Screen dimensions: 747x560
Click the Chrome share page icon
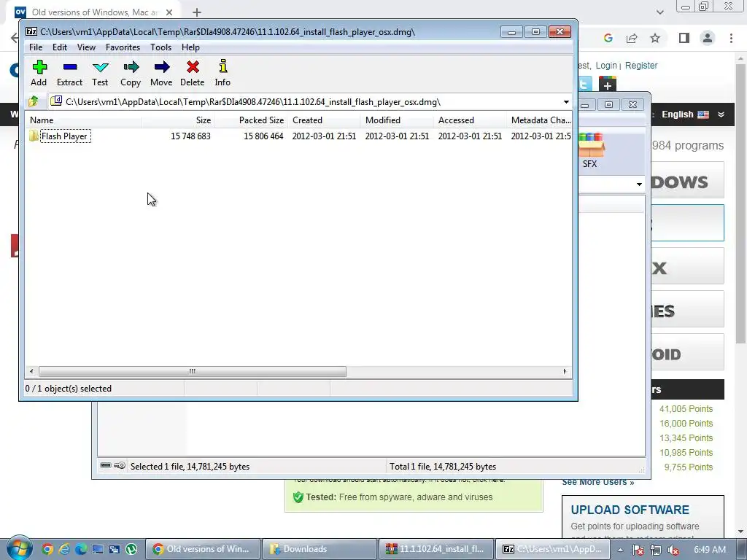coord(632,38)
